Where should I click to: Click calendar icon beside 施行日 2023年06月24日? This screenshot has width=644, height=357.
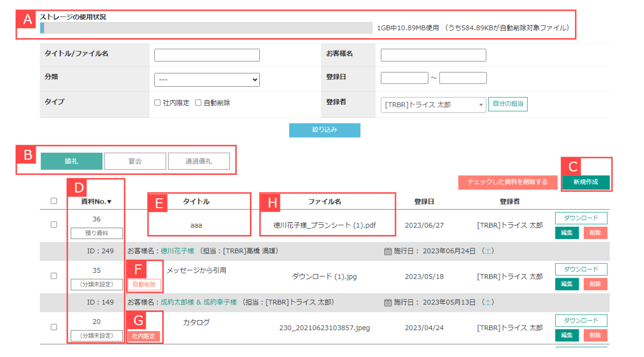point(388,251)
